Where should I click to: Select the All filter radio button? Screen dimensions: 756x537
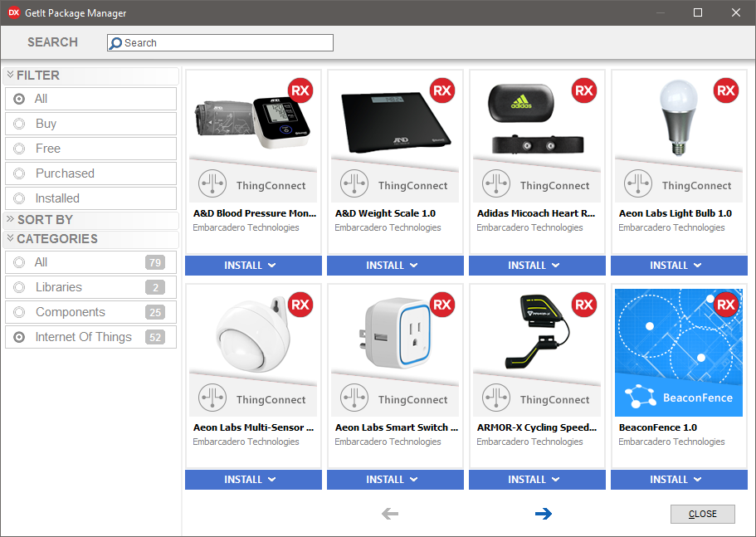coord(19,99)
